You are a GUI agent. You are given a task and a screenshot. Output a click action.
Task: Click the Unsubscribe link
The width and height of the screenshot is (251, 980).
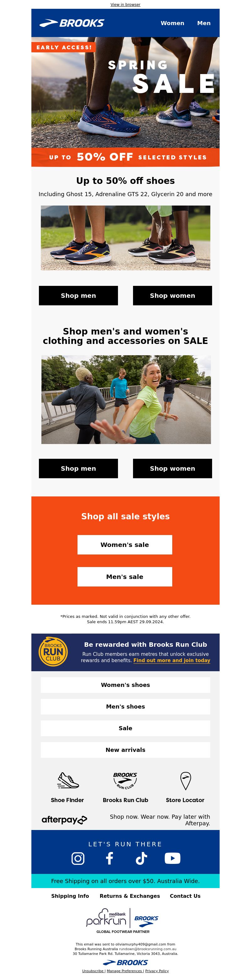(x=93, y=971)
